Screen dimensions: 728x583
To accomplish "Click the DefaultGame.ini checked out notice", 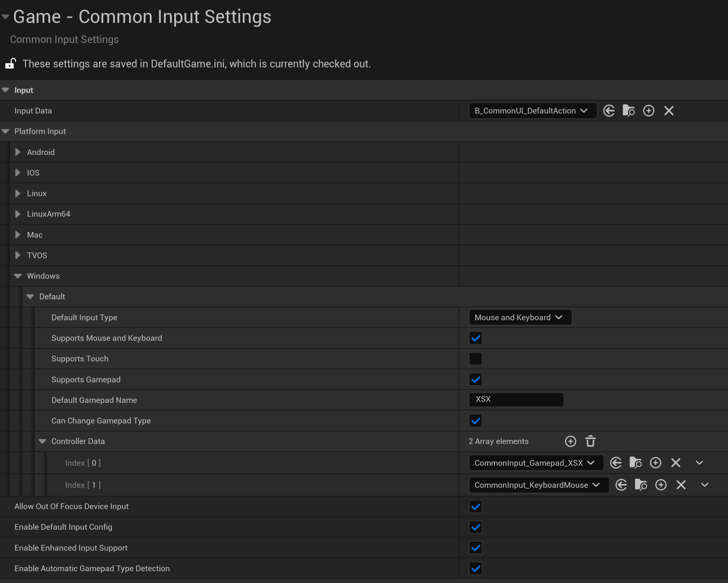I will tap(197, 64).
